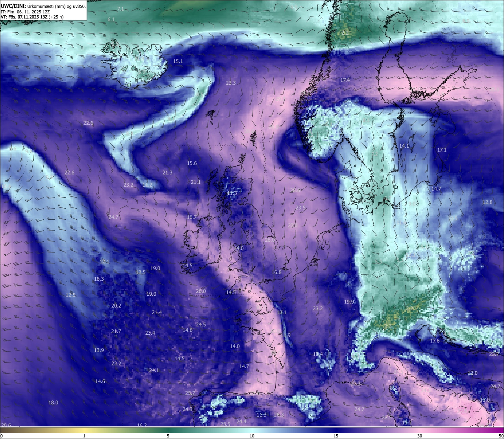Click the map value 16.7
The image size is (504, 439).
[x=192, y=217]
